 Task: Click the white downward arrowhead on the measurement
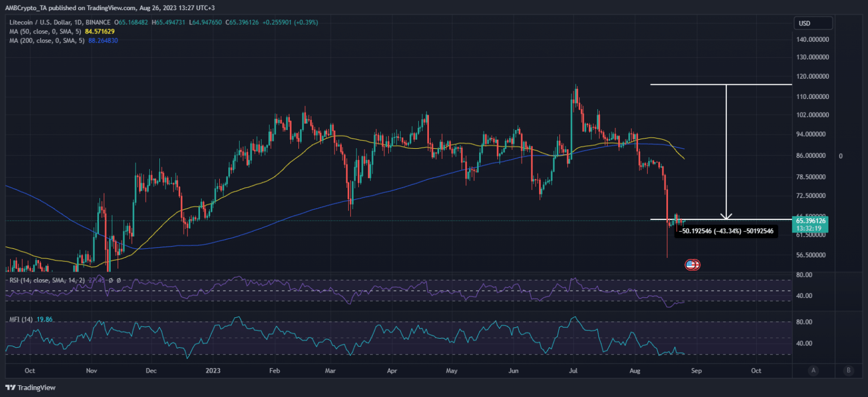[727, 215]
